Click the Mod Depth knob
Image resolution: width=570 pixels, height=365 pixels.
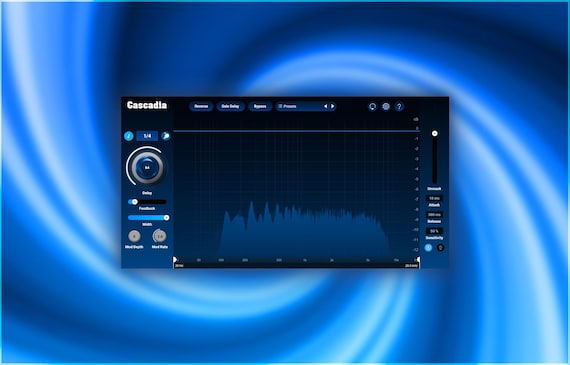tap(134, 236)
